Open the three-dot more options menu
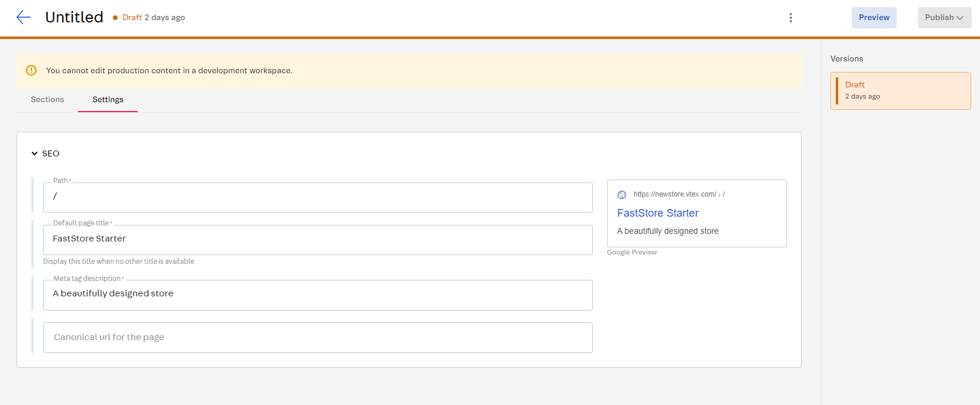The height and width of the screenshot is (405, 980). pyautogui.click(x=791, y=18)
